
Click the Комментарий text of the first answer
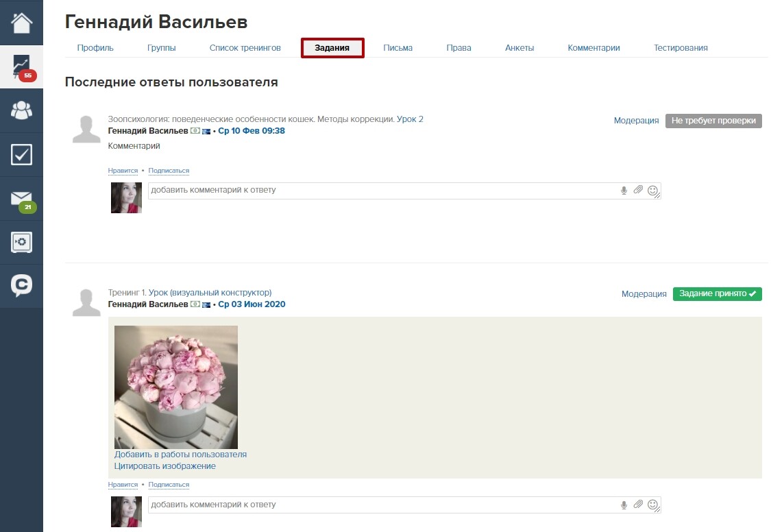pos(134,146)
